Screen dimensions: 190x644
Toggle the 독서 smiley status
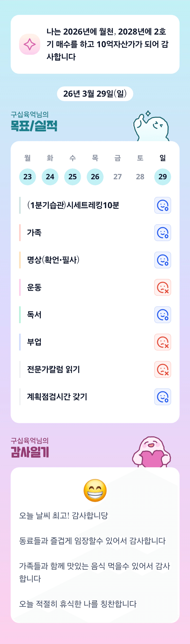coord(162,315)
